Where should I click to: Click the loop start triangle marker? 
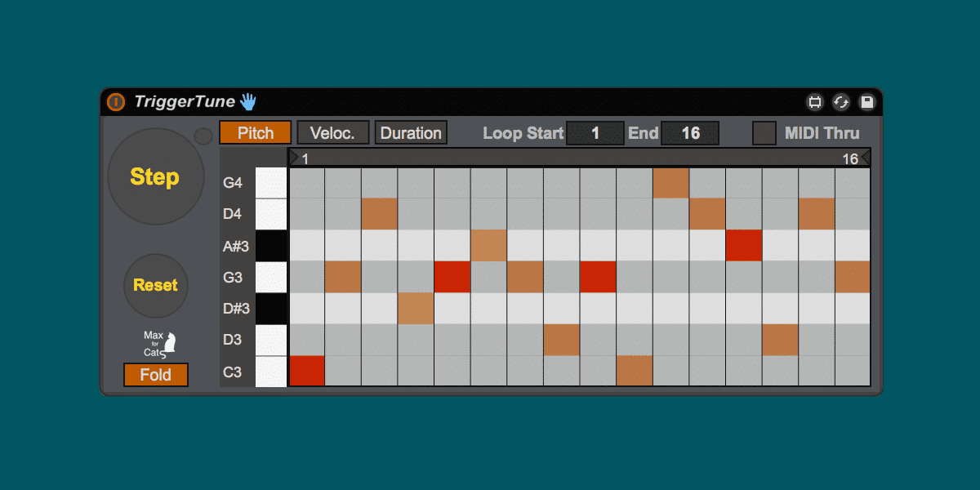click(294, 158)
